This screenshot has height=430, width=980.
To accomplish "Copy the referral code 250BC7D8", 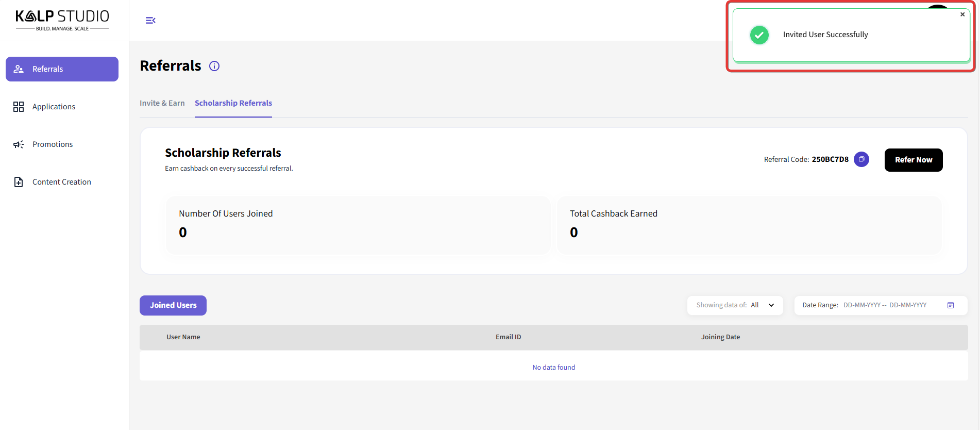I will tap(861, 159).
